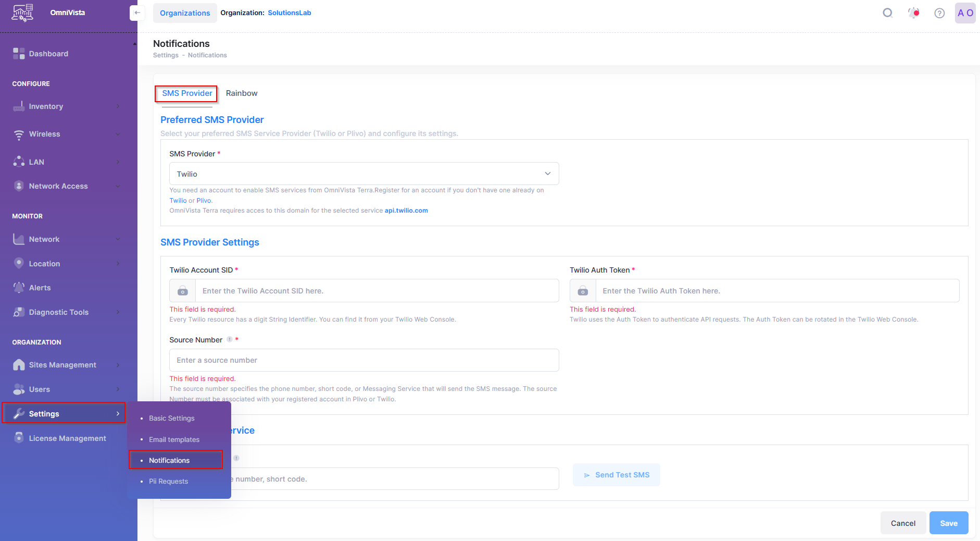Open the alerts notification bell icon
Image resolution: width=980 pixels, height=541 pixels.
pyautogui.click(x=913, y=13)
